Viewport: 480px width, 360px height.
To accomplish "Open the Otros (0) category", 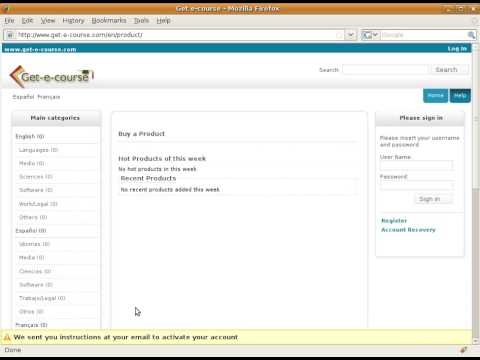I will coord(31,311).
